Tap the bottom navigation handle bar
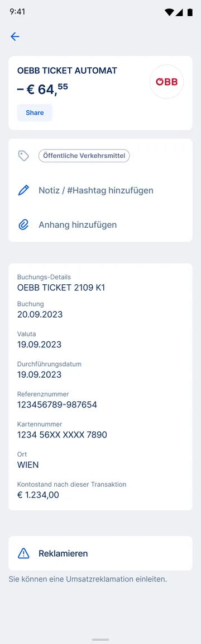Image resolution: width=201 pixels, height=644 pixels. click(100, 640)
